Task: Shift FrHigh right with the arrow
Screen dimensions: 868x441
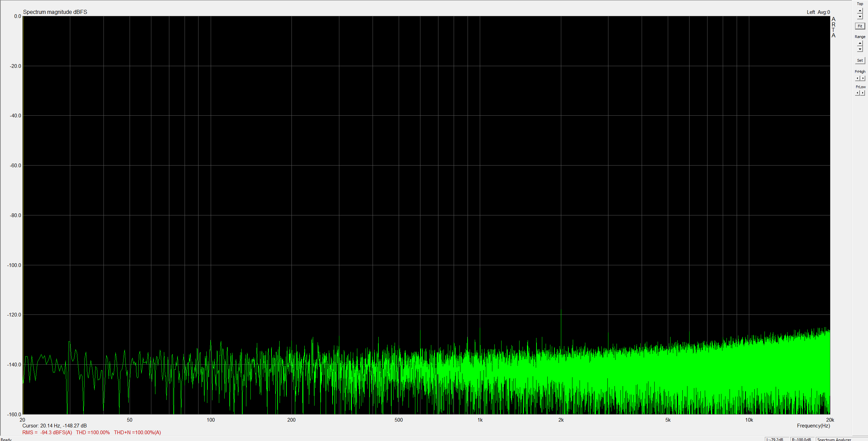Action: pyautogui.click(x=863, y=78)
